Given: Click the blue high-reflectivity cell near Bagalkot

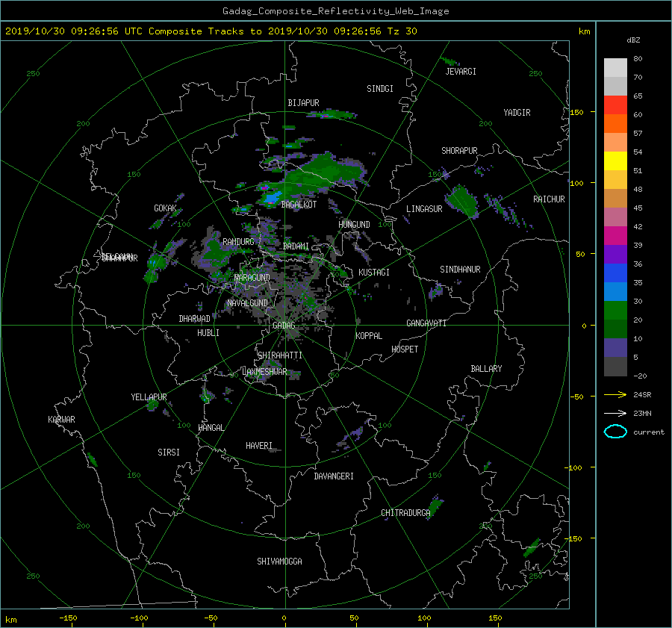Looking at the screenshot, I should (x=272, y=198).
